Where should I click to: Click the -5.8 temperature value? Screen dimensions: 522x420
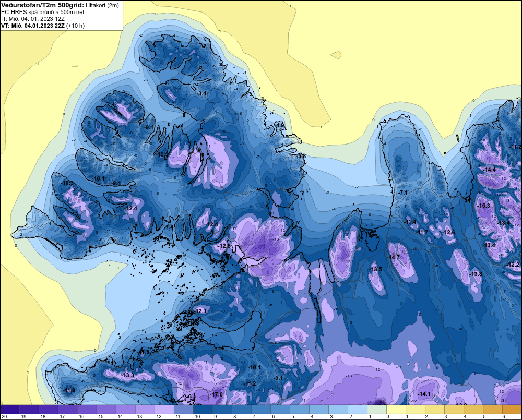coord(301,156)
